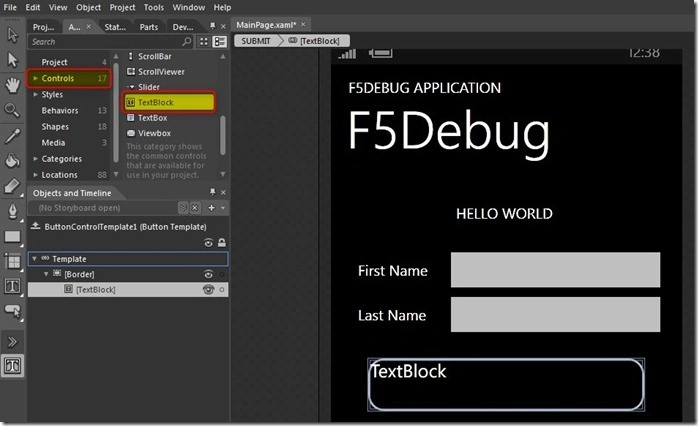Switch to the Stat... tab

115,27
